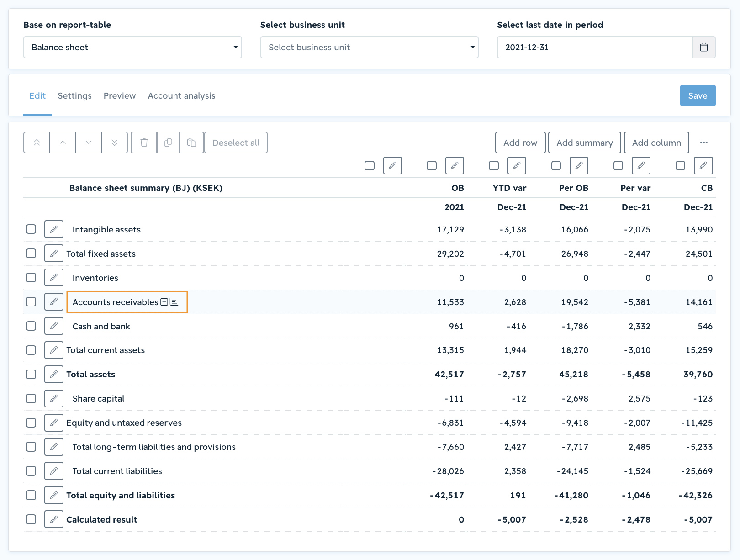Click the move-to-bottom double chevron icon
Screen dimensions: 740x560
tap(115, 143)
